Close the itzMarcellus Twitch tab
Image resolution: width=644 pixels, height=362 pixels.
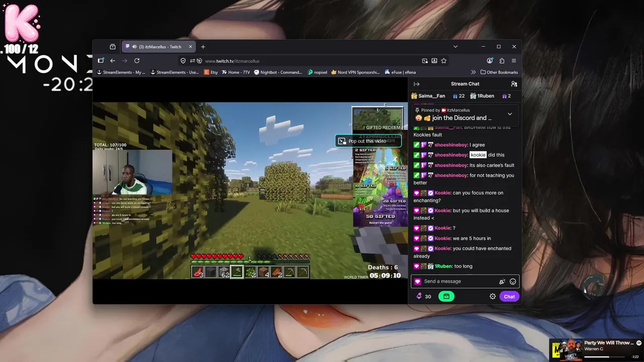tap(190, 47)
